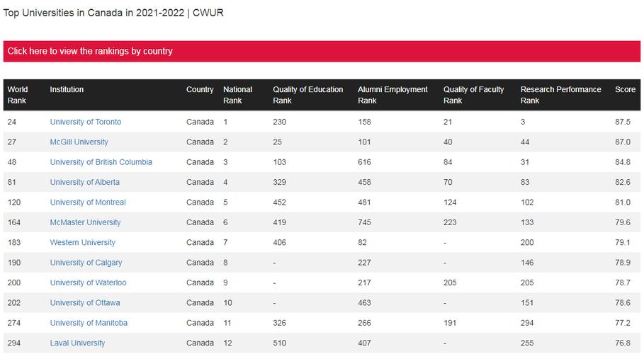Viewport: 644px width, 354px height.
Task: Click the 'Country' column header
Action: click(x=200, y=89)
